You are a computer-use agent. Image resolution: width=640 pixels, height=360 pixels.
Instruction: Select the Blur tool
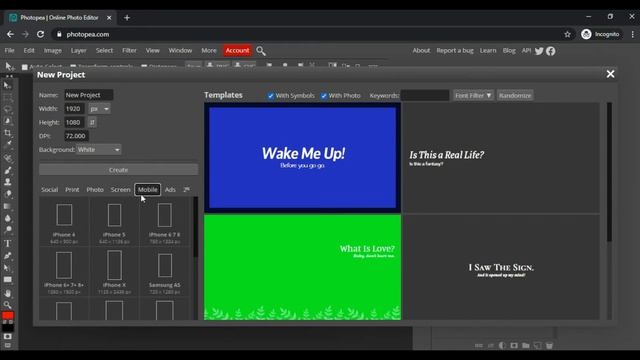pyautogui.click(x=7, y=218)
